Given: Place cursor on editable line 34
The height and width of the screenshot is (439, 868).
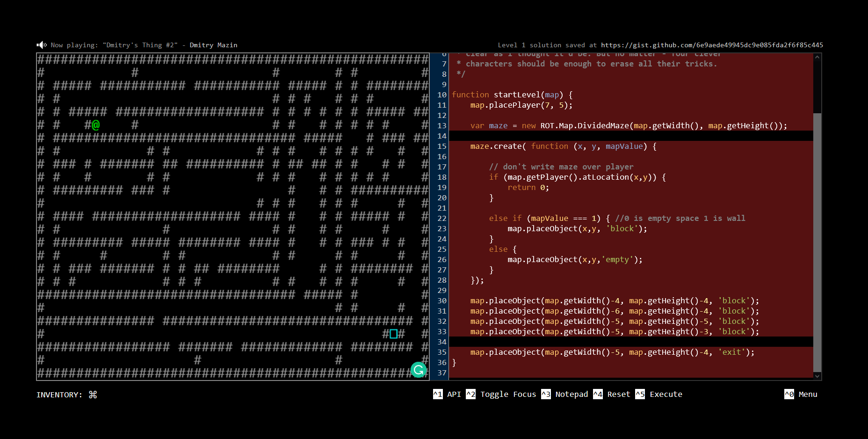Looking at the screenshot, I should (630, 342).
